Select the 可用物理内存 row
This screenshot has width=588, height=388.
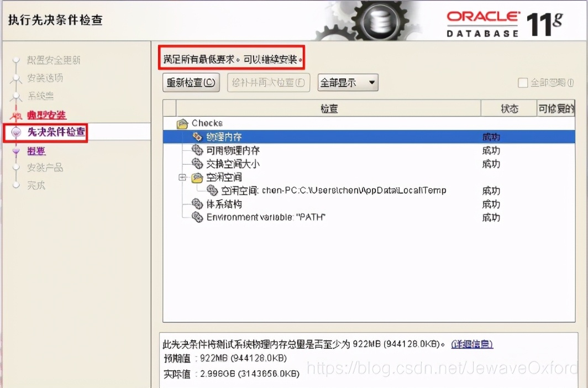tap(369, 150)
